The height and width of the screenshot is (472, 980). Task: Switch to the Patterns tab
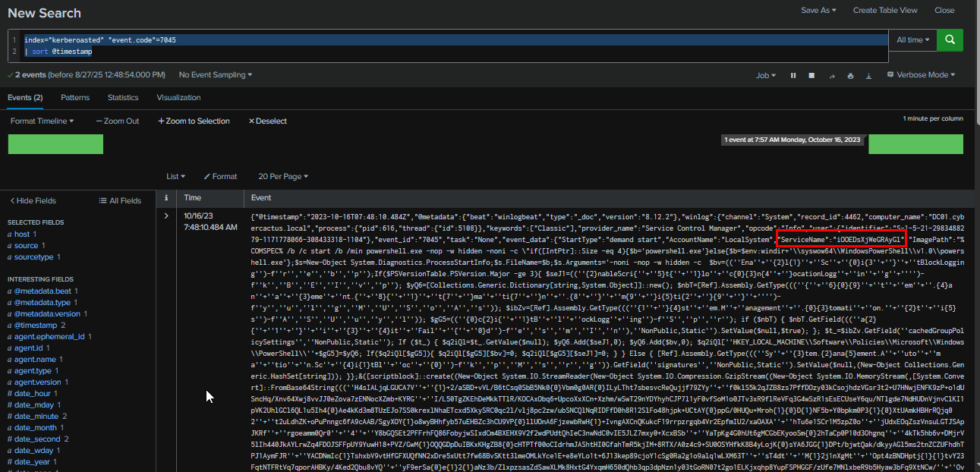75,98
